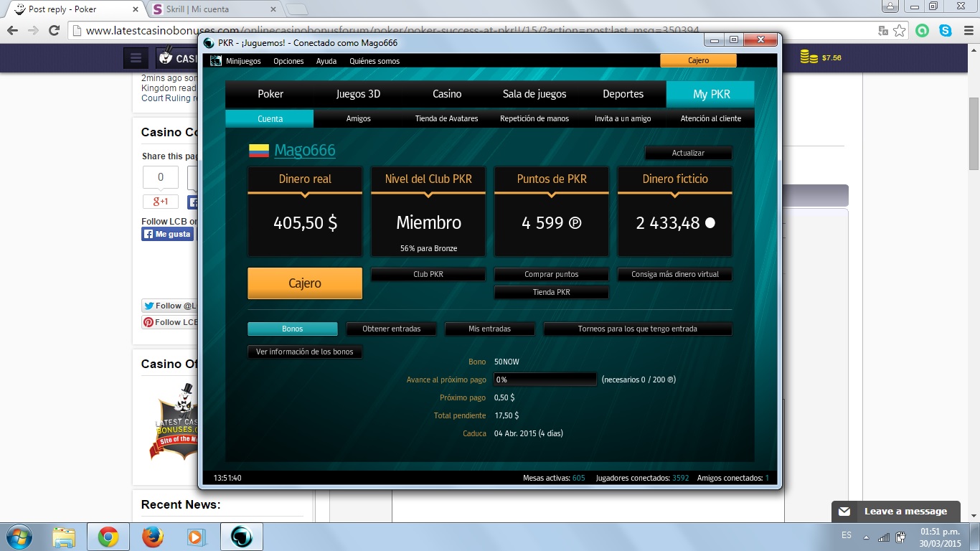Click the gold coins icon on the LCB header
Image resolution: width=980 pixels, height=551 pixels.
pos(809,57)
